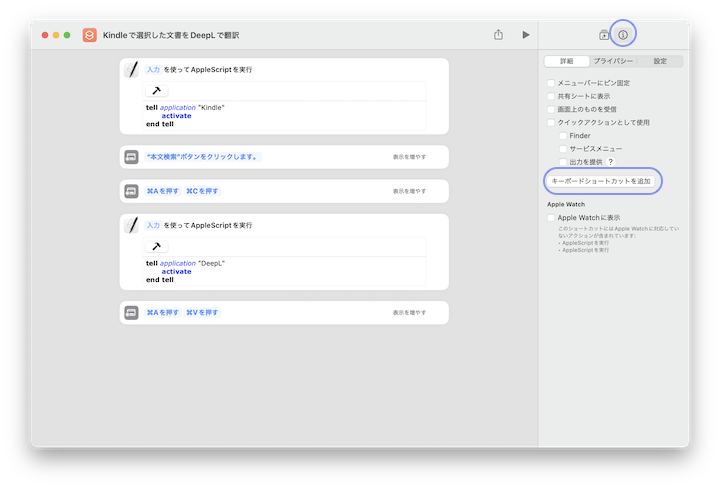This screenshot has height=488, width=720.
Task: Click キーボードショートカットを追加 button
Action: point(602,181)
